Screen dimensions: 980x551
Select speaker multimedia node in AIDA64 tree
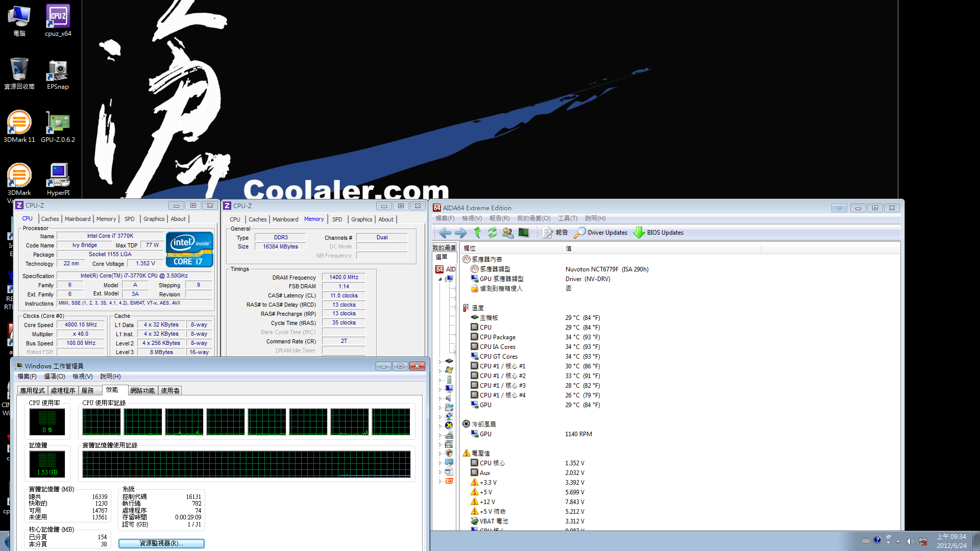pos(449,398)
